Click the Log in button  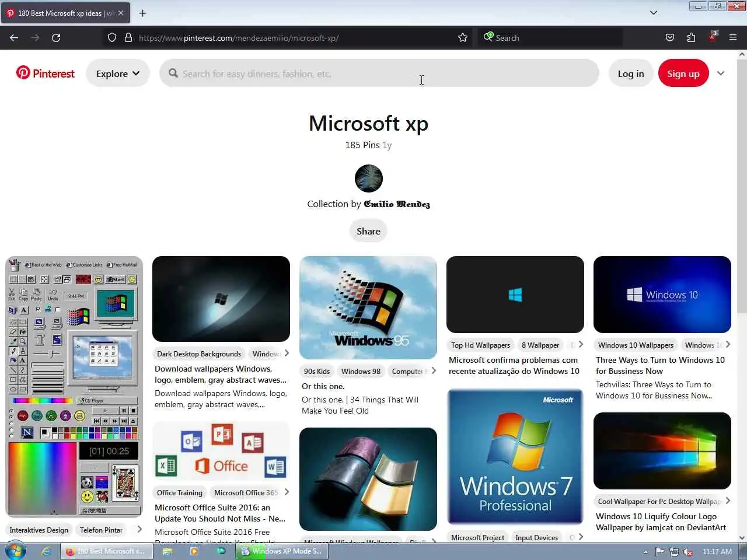631,73
